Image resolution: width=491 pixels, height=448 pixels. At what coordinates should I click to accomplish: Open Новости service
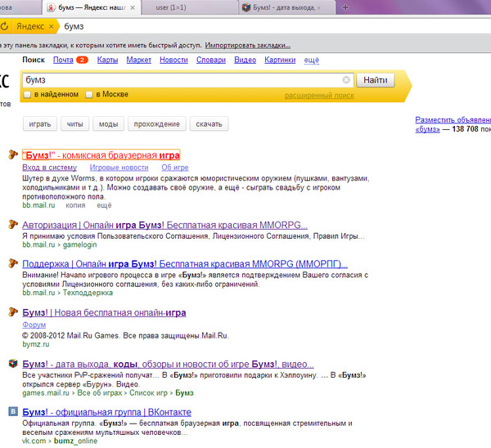pos(173,60)
